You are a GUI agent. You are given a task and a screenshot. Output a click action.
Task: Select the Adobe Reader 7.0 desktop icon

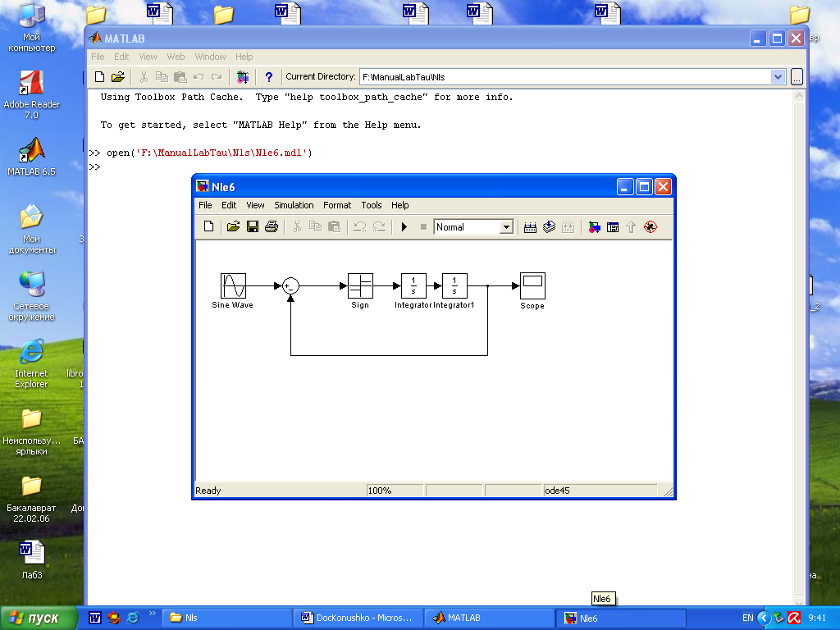(x=32, y=95)
